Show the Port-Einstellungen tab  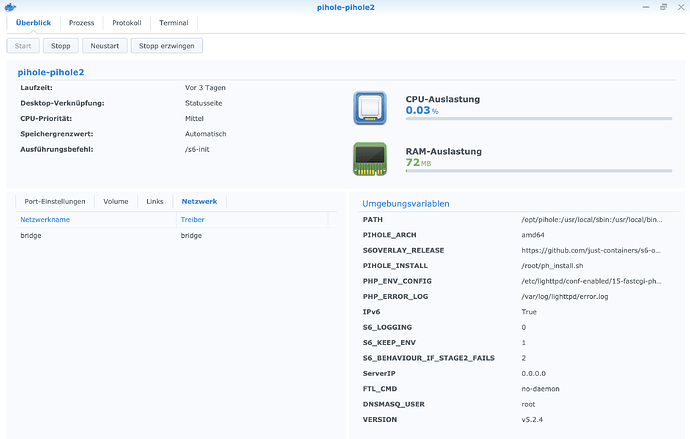coord(55,201)
